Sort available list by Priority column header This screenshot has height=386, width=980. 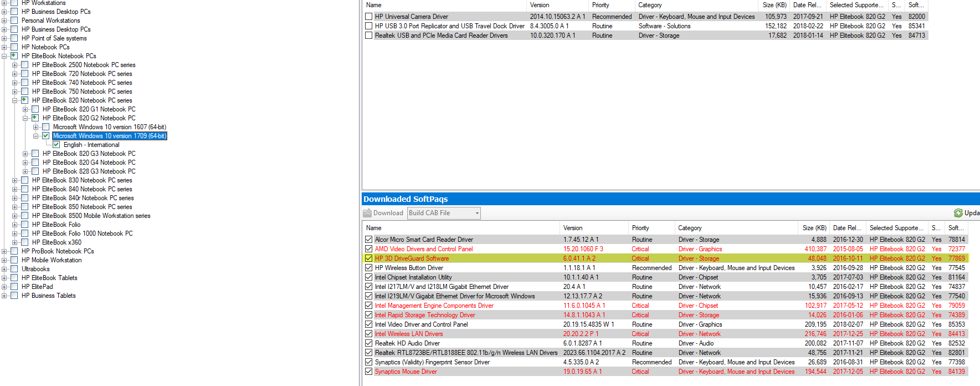611,5
